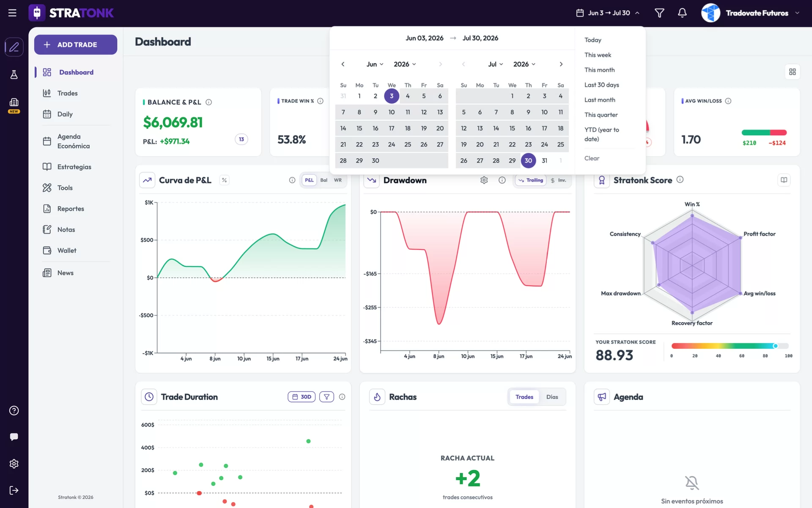Toggle P&L curve to Bal view

click(324, 180)
